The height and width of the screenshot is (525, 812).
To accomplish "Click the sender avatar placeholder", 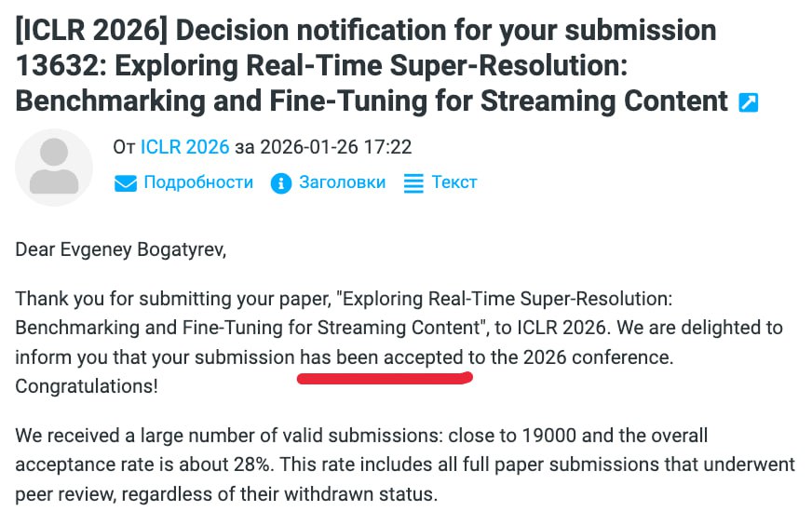I will [x=54, y=168].
